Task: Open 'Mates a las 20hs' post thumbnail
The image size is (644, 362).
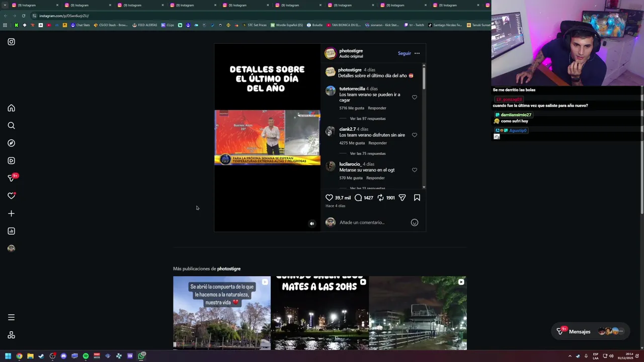Action: [319, 313]
